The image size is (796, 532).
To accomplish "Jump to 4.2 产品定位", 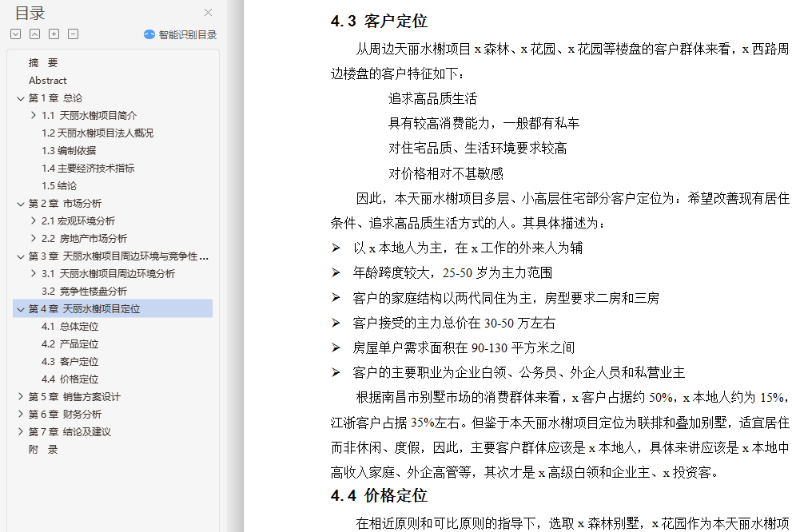I will point(70,344).
